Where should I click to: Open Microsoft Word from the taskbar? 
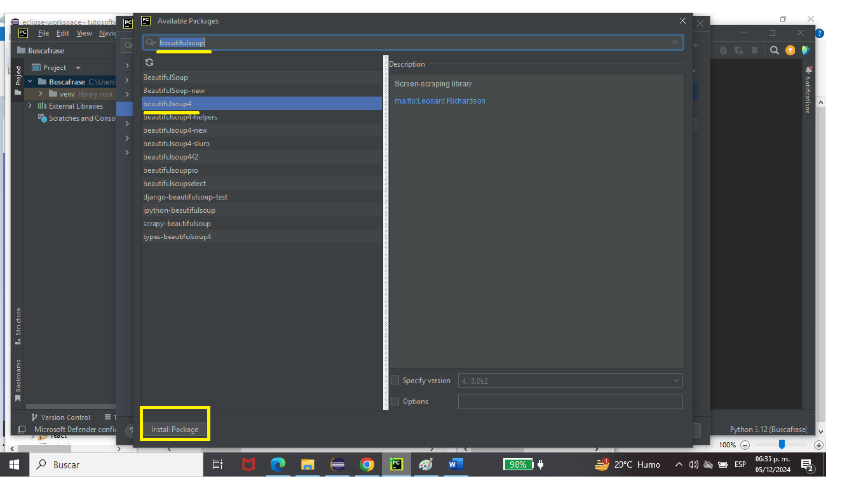456,464
